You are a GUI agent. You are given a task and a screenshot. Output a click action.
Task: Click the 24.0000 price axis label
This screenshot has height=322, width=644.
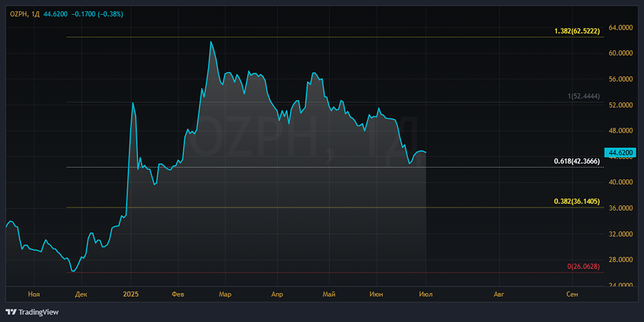[x=622, y=285]
